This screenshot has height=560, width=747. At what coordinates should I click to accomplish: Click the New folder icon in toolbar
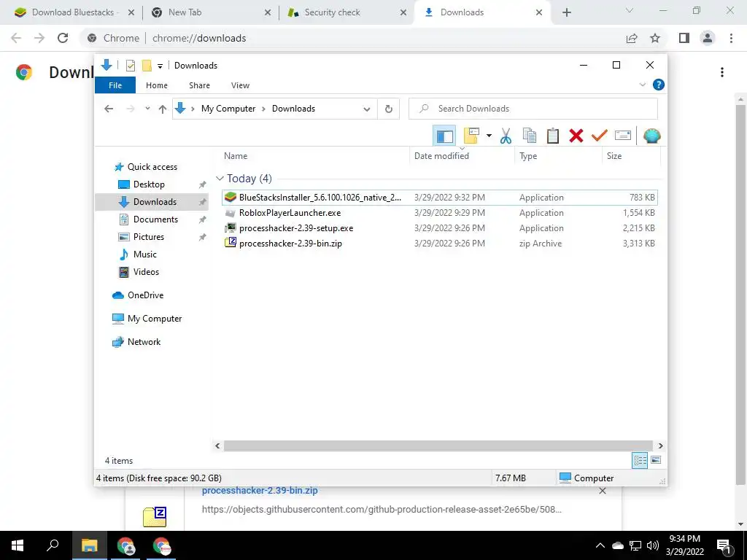471,136
